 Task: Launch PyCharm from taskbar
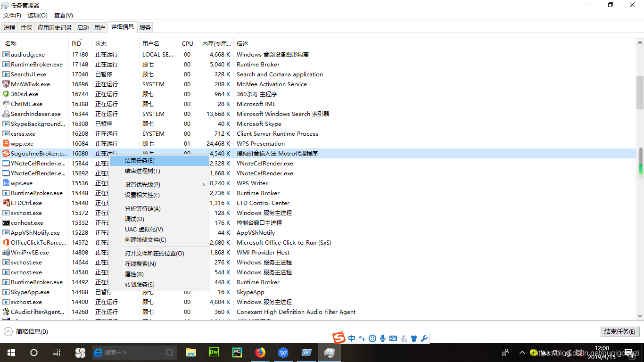(237, 353)
